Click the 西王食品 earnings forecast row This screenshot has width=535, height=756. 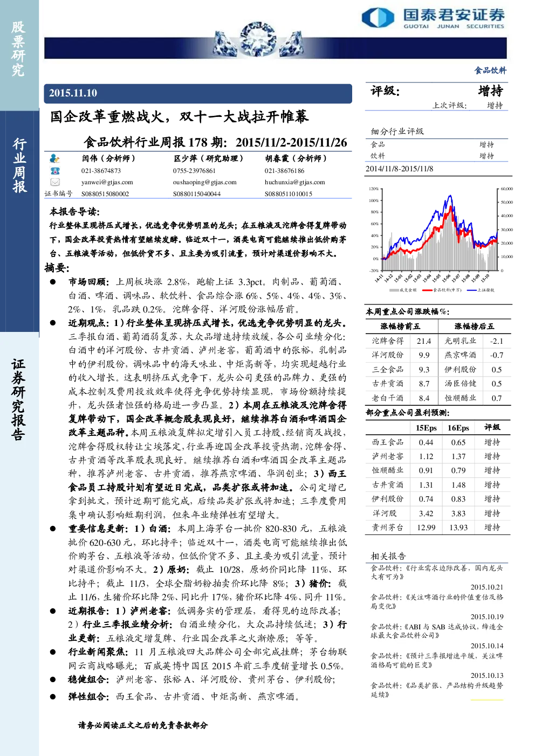coord(438,442)
